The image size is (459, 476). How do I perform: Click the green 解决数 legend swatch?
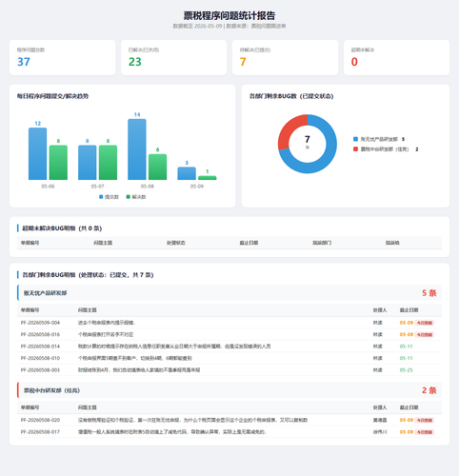129,197
